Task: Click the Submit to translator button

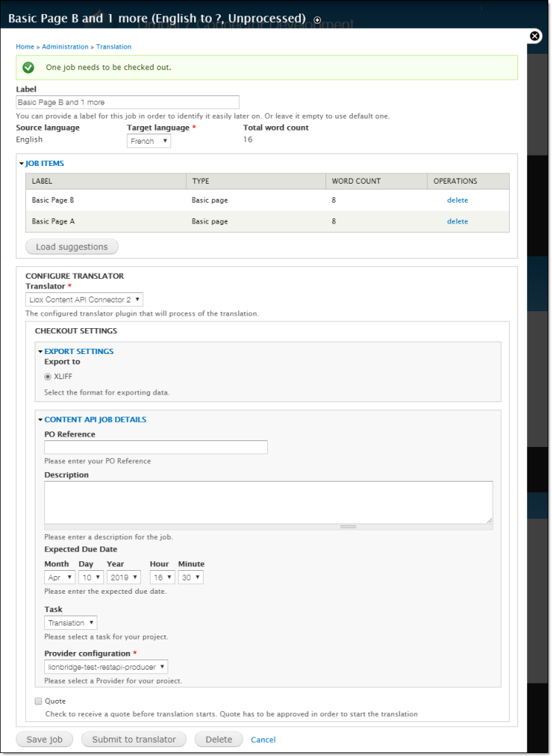Action: [134, 739]
